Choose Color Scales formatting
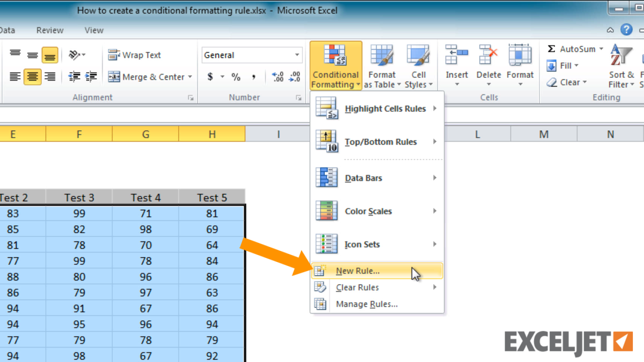This screenshot has height=362, width=644. pos(368,211)
